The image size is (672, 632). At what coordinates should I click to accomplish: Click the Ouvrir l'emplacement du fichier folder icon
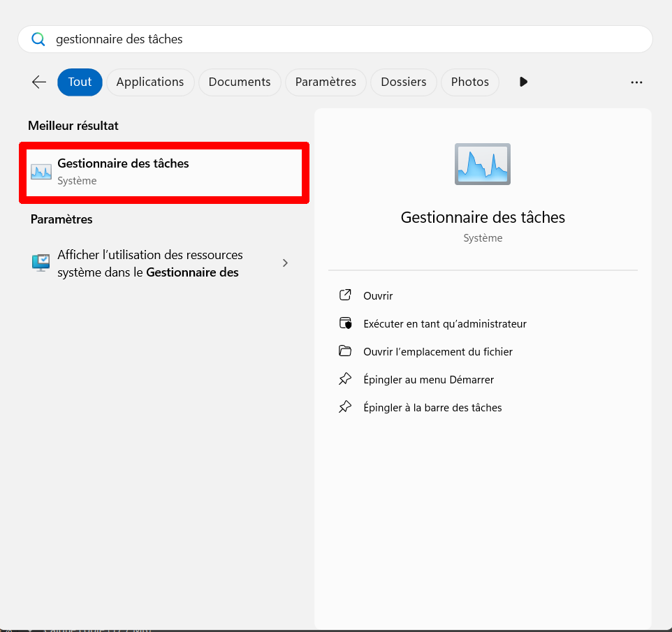[x=345, y=351]
